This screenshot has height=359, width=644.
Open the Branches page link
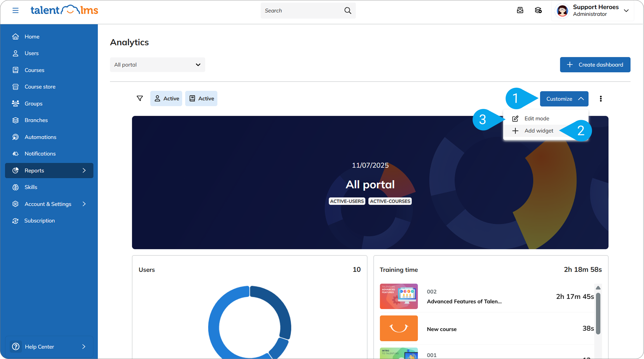[x=36, y=120]
